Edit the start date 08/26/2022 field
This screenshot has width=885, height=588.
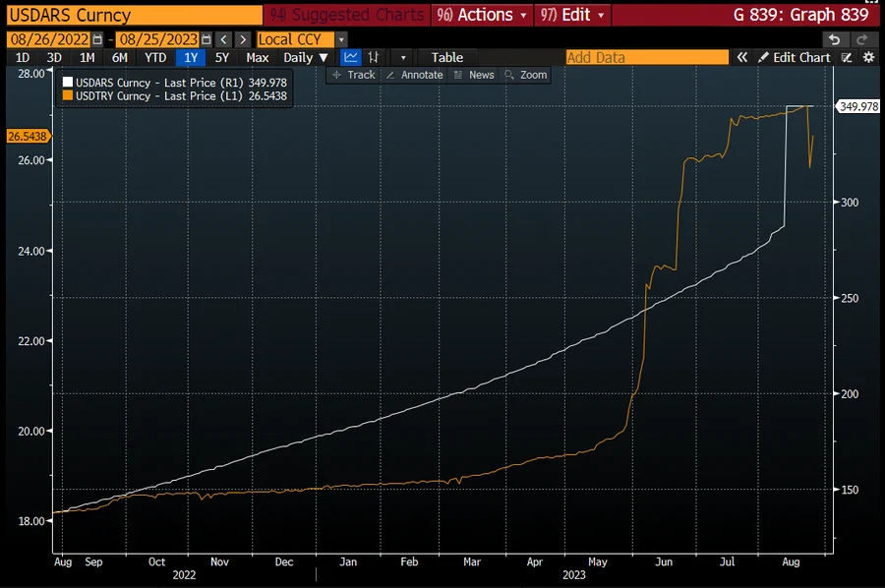[49, 39]
